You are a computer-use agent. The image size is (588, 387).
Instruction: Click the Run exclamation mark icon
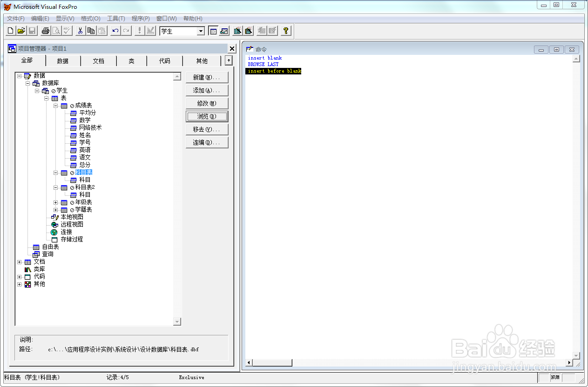click(x=140, y=31)
